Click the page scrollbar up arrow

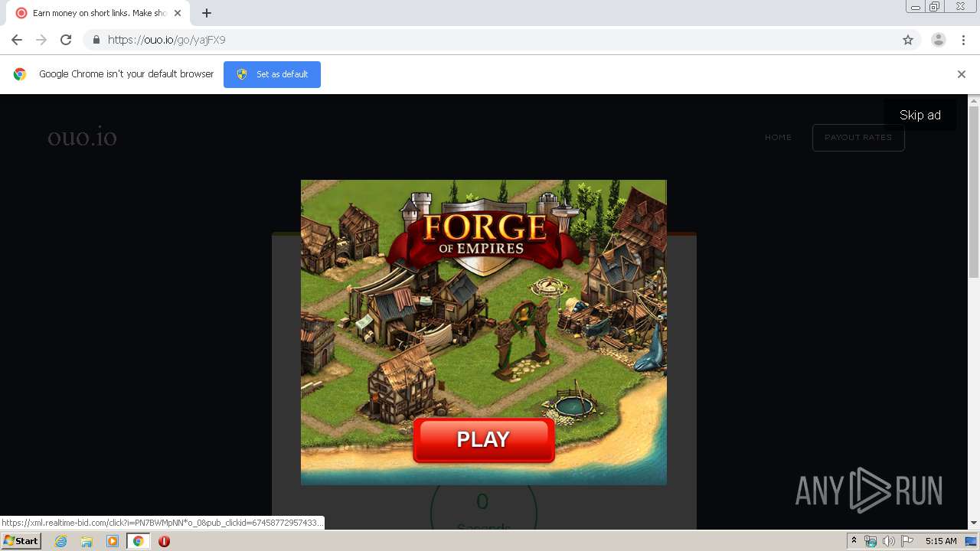[974, 100]
